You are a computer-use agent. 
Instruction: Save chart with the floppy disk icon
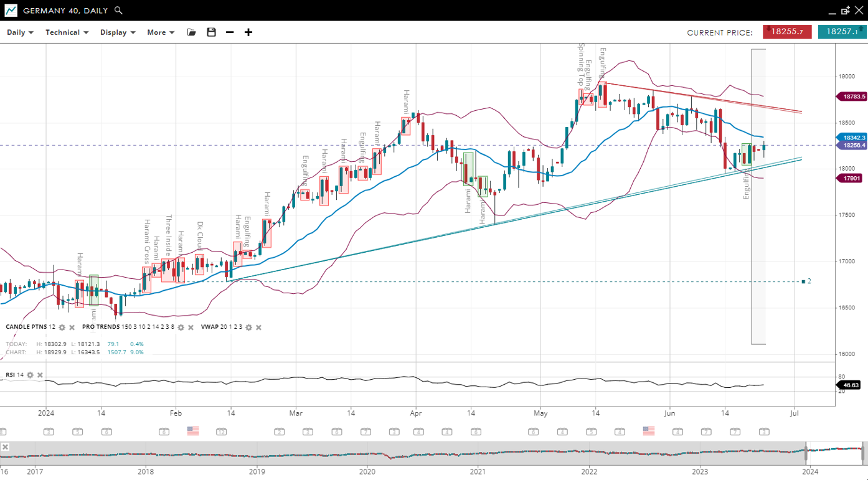(x=211, y=32)
